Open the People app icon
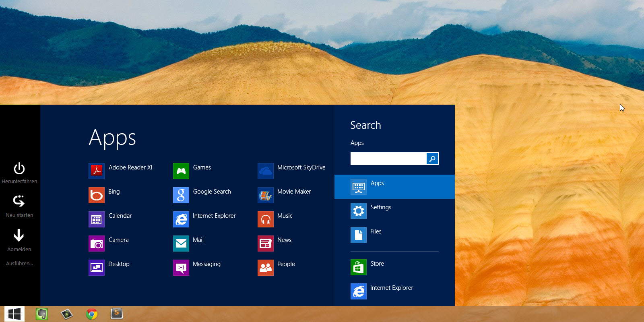The image size is (644, 322). pos(266,268)
